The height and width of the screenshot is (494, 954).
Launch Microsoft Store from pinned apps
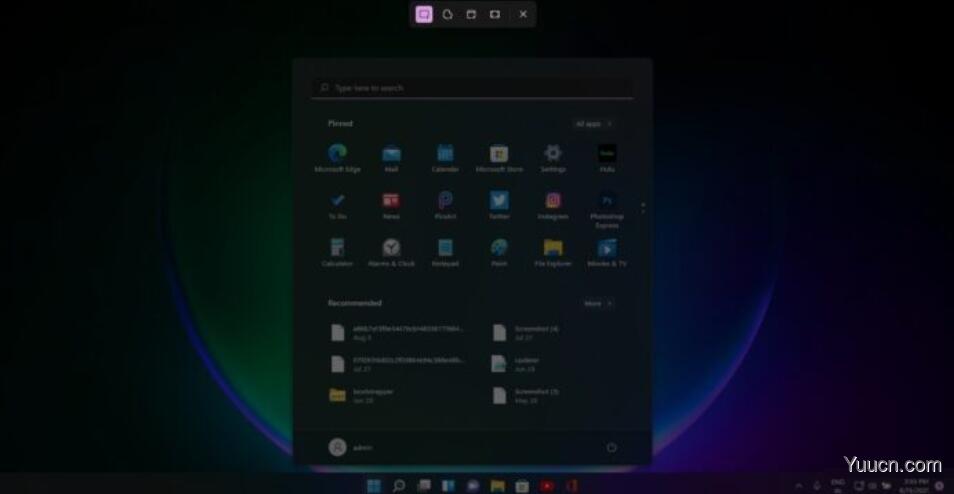click(499, 159)
